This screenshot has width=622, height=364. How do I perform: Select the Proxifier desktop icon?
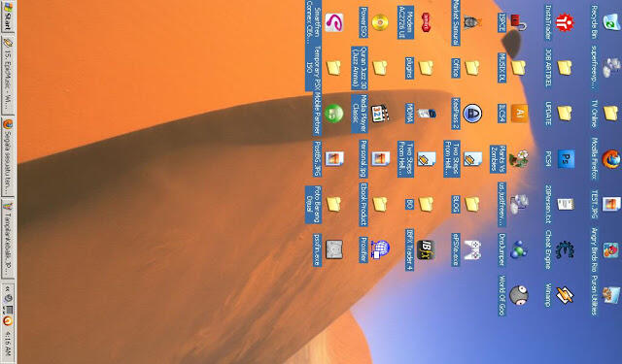(x=380, y=249)
